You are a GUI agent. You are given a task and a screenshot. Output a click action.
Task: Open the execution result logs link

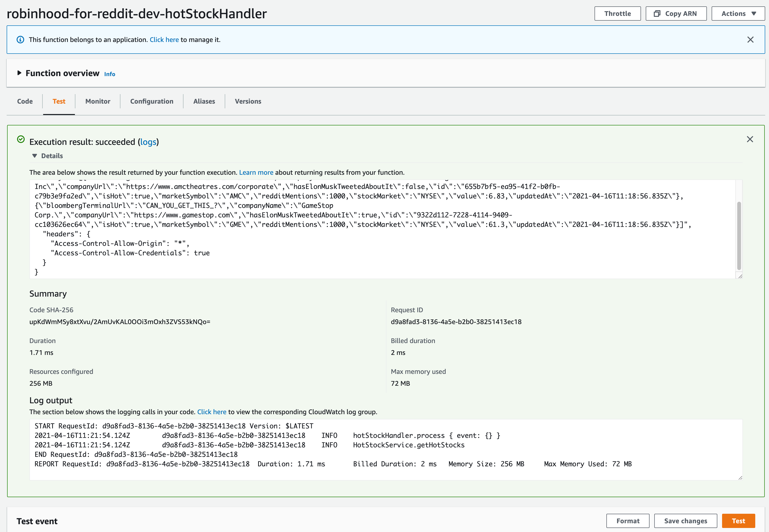(x=148, y=142)
